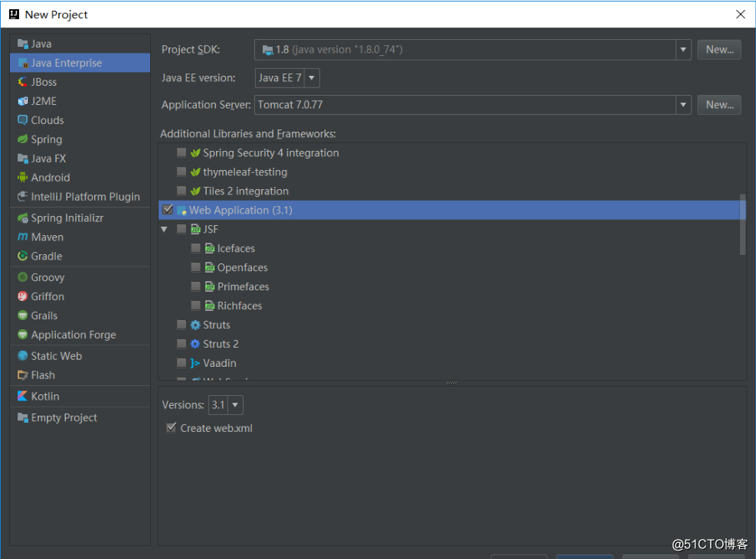Click the Grails icon

(x=23, y=315)
